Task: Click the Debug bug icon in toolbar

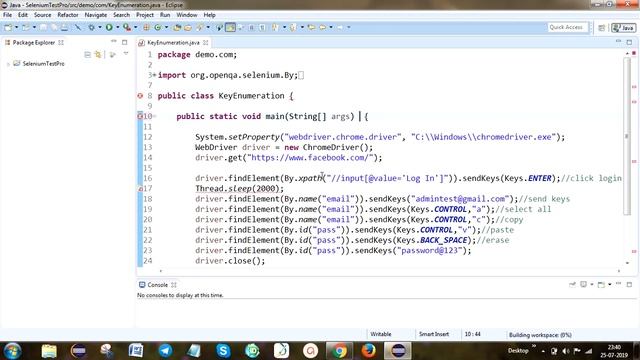Action: (91, 27)
